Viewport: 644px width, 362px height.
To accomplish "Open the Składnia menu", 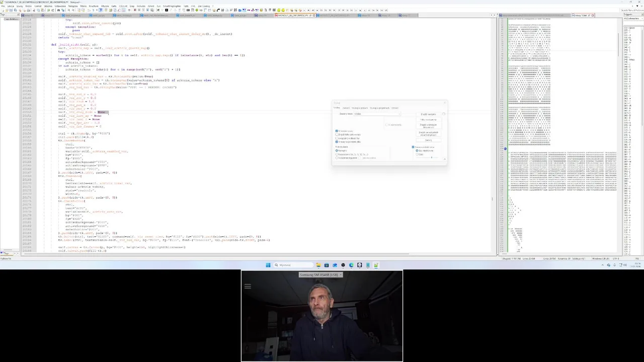I will pos(48,6).
